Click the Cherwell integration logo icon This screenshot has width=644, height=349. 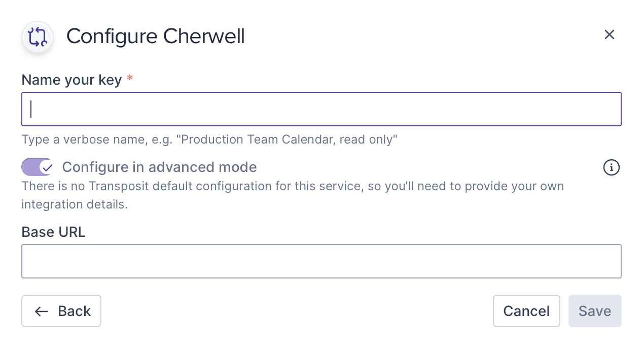[x=38, y=37]
